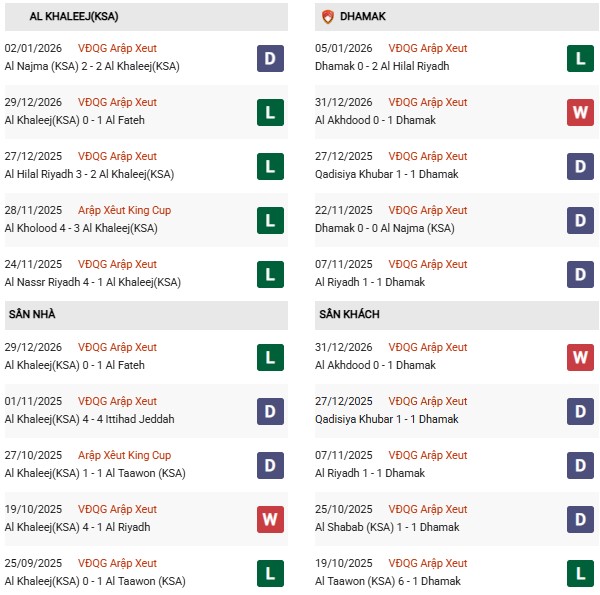Image resolution: width=600 pixels, height=595 pixels.
Task: Click the Dhamak club logo icon
Action: (327, 17)
